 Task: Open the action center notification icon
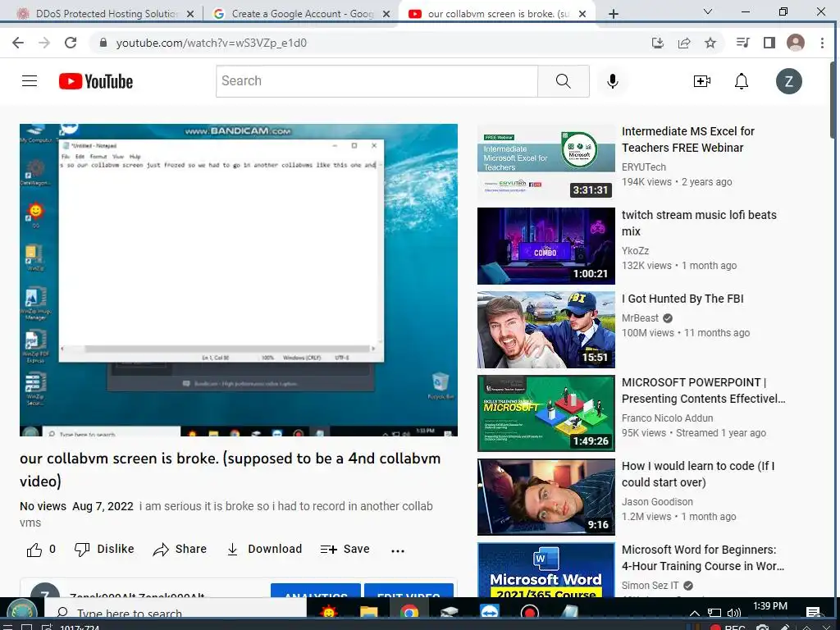pyautogui.click(x=813, y=612)
